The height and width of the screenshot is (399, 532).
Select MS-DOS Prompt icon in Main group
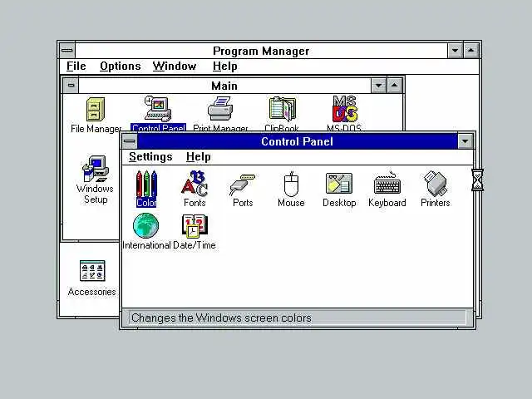pos(344,113)
